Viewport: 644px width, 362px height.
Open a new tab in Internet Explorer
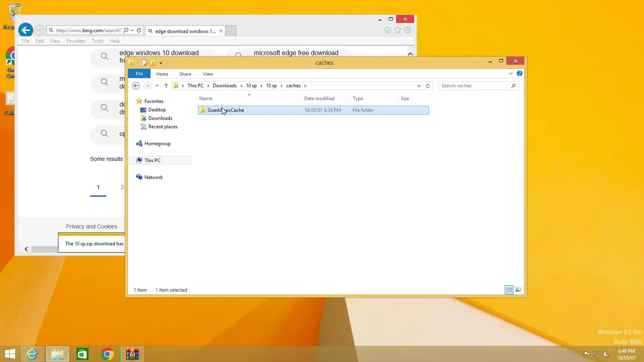231,31
